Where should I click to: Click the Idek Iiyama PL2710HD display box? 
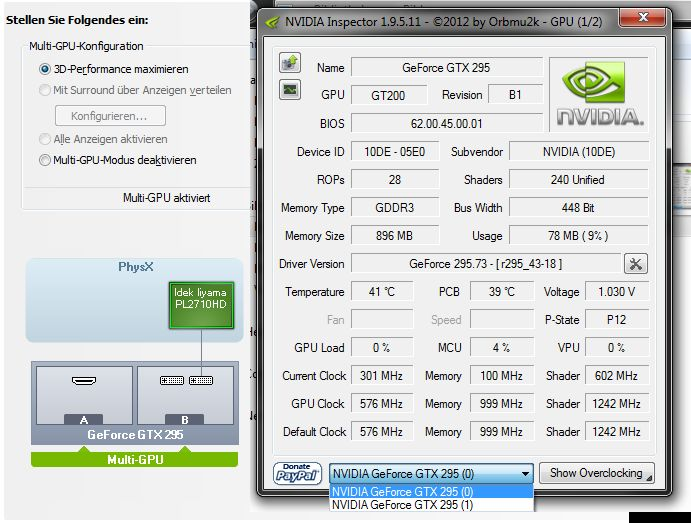click(x=201, y=305)
